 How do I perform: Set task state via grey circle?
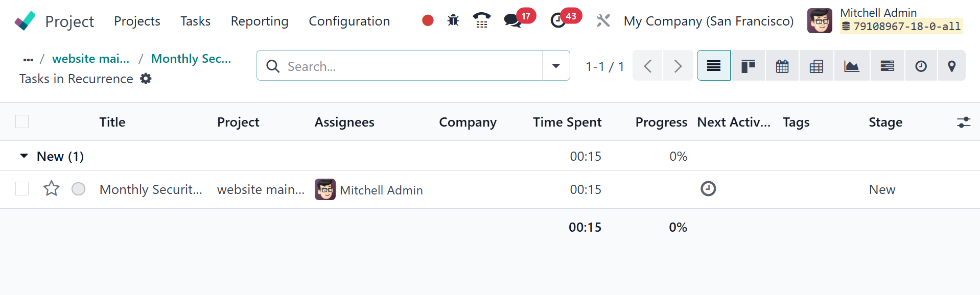78,189
